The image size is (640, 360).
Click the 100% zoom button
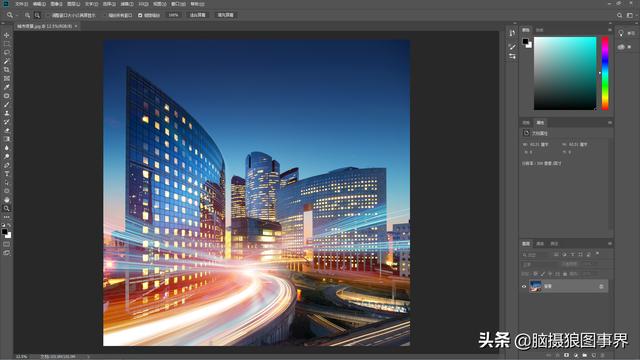[x=173, y=15]
